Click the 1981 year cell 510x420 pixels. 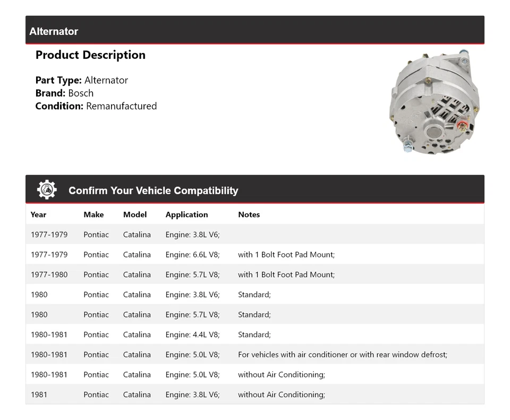39,395
